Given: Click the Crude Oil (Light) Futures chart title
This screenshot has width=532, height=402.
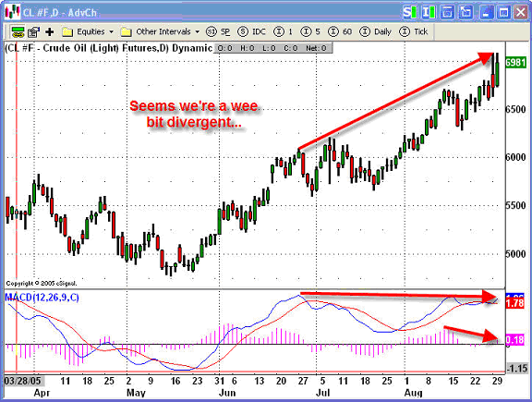Looking at the screenshot, I should coord(108,48).
